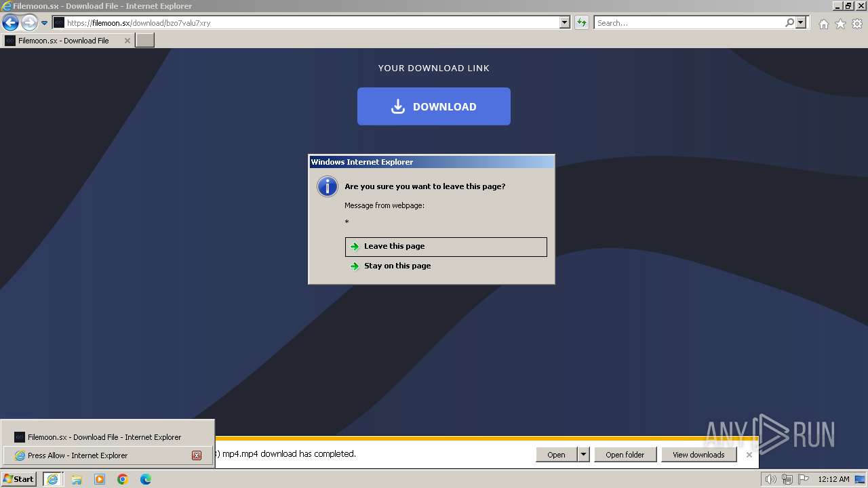Open the recent pages dropdown arrow
Image resolution: width=868 pixels, height=488 pixels.
(x=44, y=23)
